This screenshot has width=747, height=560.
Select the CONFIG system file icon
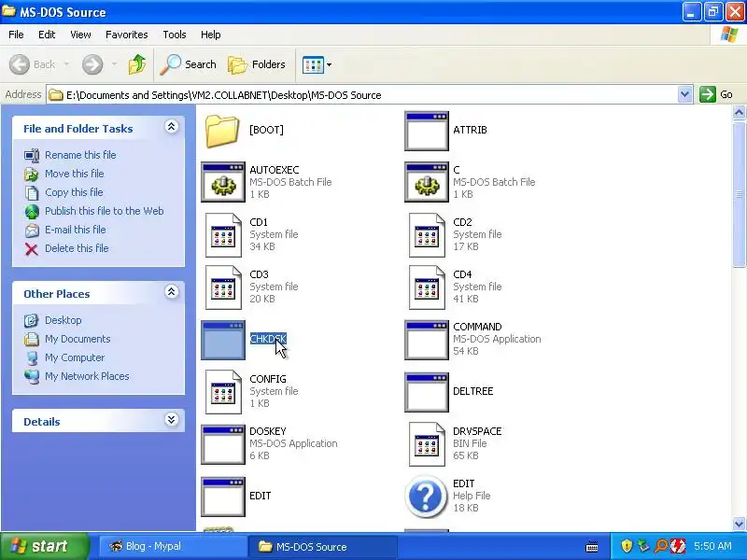(223, 392)
